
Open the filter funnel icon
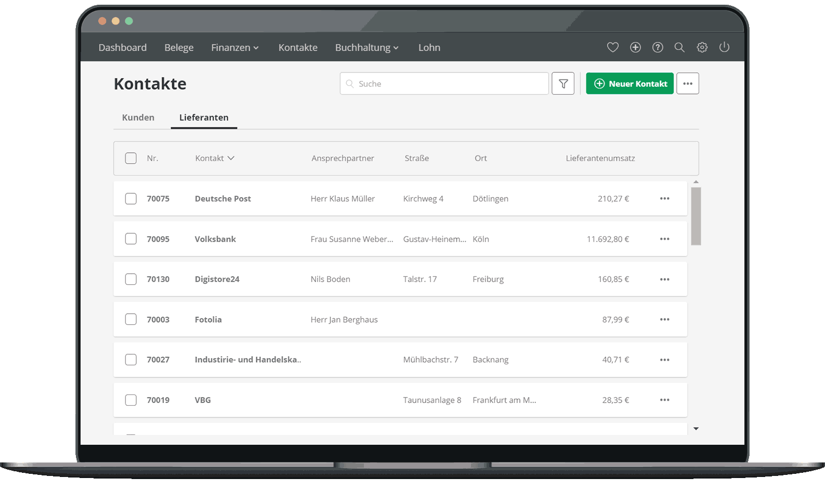pyautogui.click(x=563, y=84)
